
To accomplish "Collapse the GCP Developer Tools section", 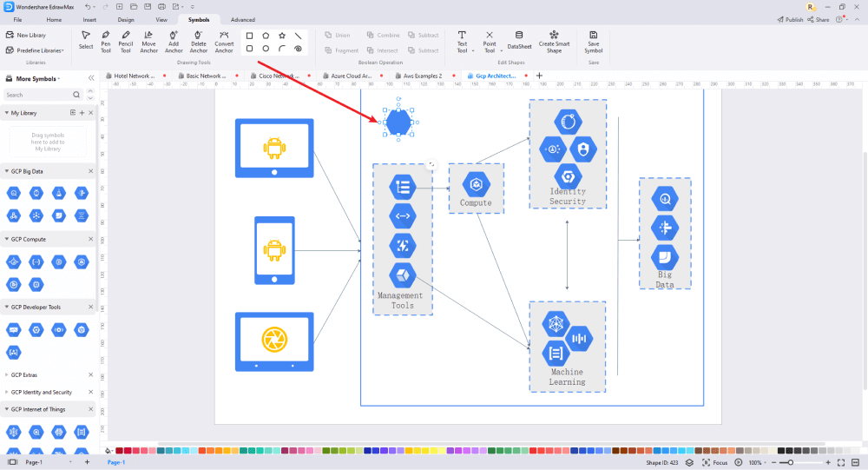I will [x=7, y=307].
